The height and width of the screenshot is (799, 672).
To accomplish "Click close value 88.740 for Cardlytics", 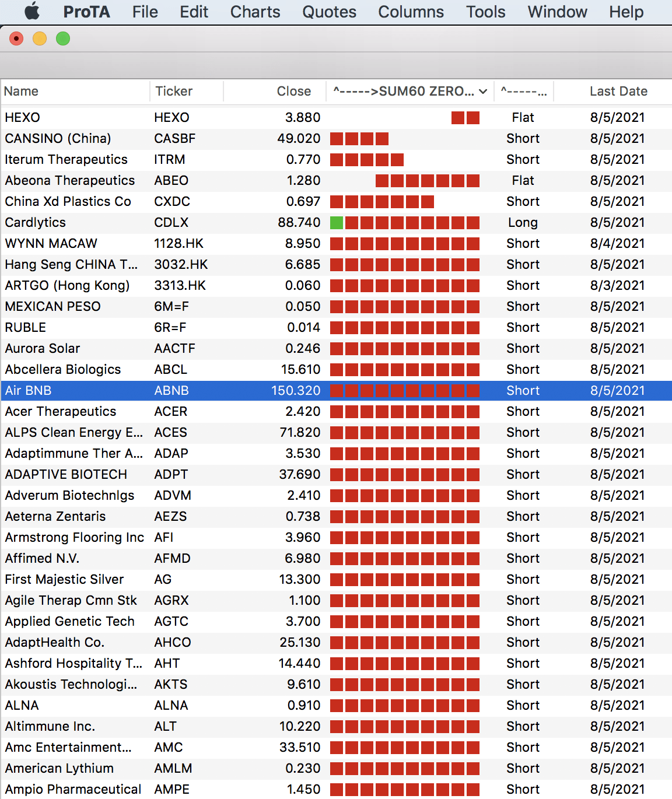I will click(x=299, y=222).
